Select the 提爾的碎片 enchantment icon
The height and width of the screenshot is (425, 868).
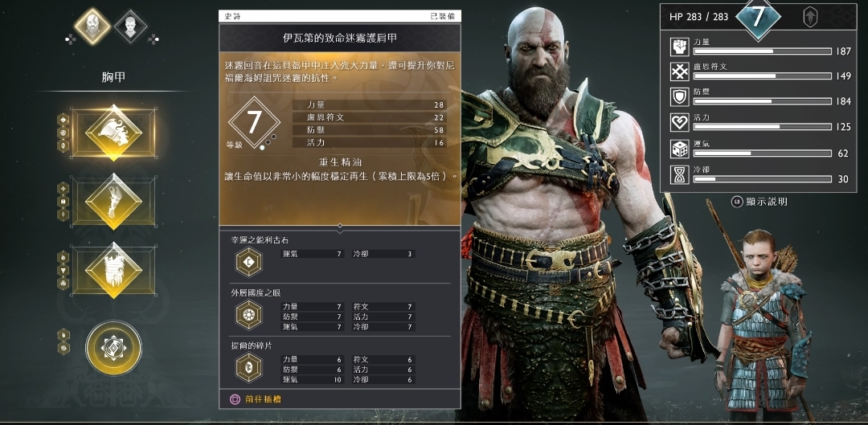[248, 368]
